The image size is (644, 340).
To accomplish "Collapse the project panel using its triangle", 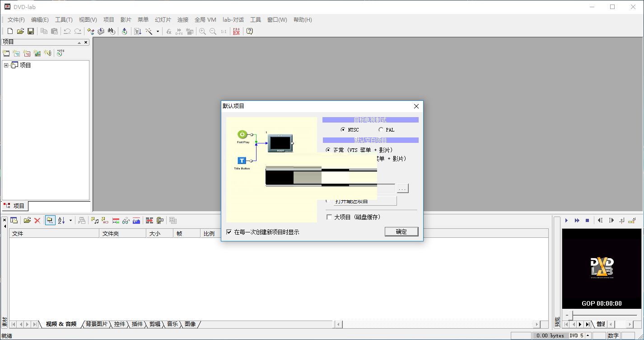I will (x=79, y=42).
